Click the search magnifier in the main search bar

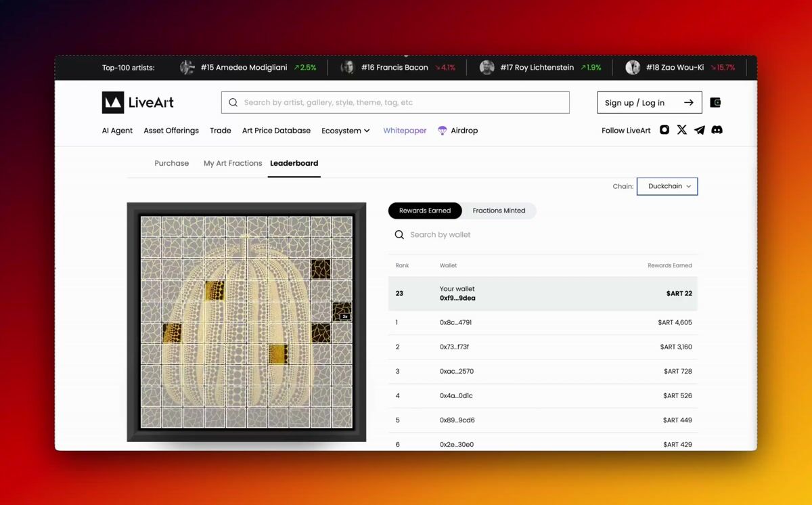pos(233,103)
